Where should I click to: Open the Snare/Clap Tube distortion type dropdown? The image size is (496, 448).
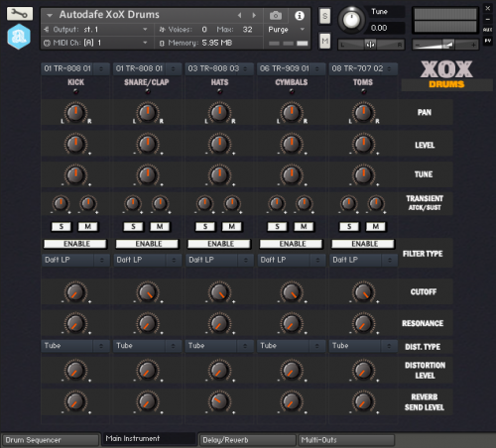point(147,346)
